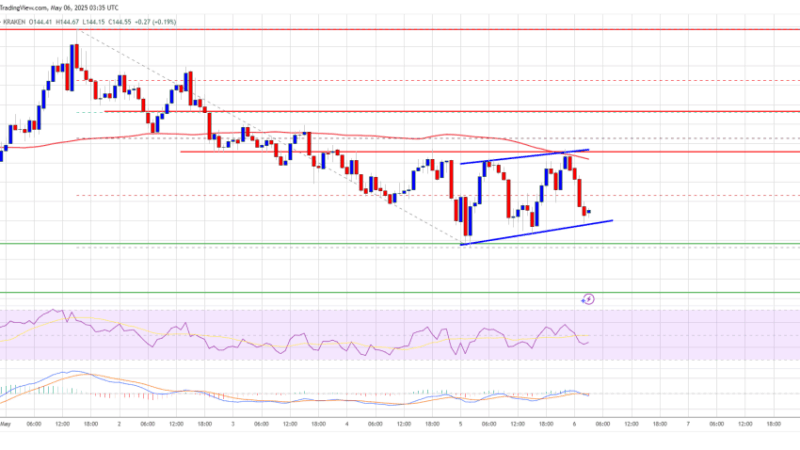Click the day "4" label on time axis

347,424
